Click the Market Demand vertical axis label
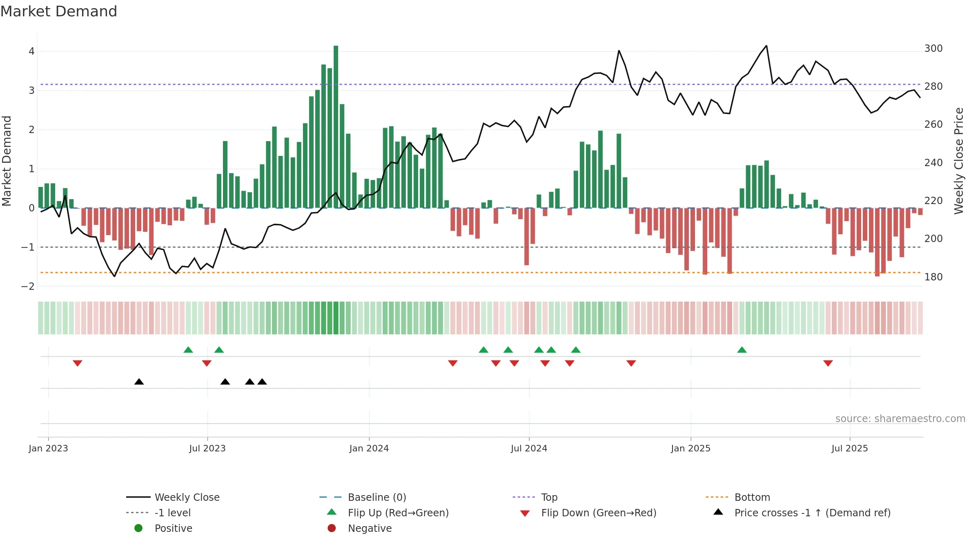 tap(7, 161)
